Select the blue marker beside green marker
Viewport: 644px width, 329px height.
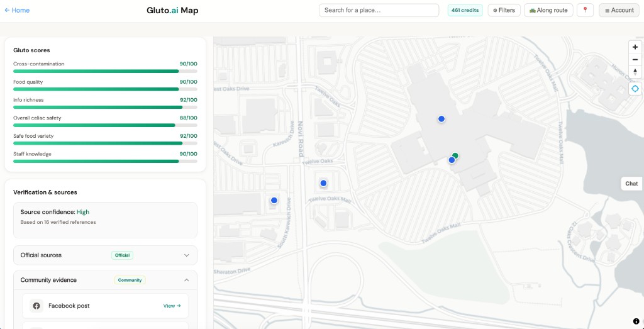click(452, 160)
